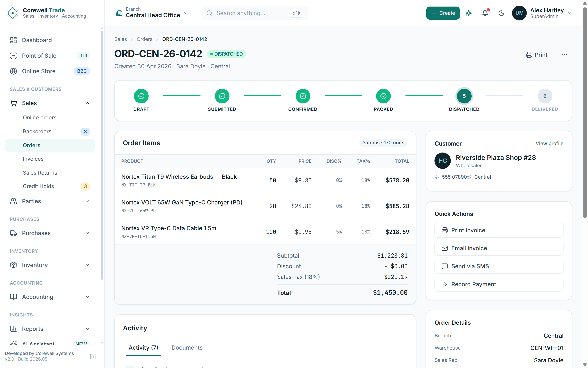
Task: Click the search magnifier icon
Action: 209,13
